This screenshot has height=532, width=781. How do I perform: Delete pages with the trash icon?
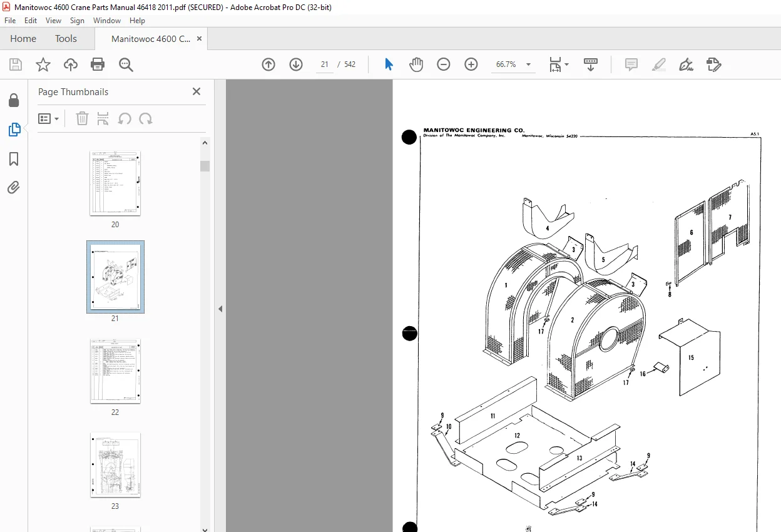[82, 118]
